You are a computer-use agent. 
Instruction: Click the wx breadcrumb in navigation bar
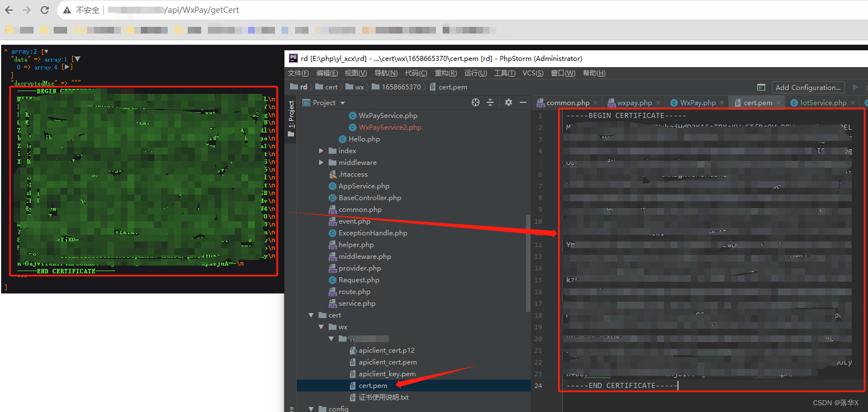(x=354, y=87)
